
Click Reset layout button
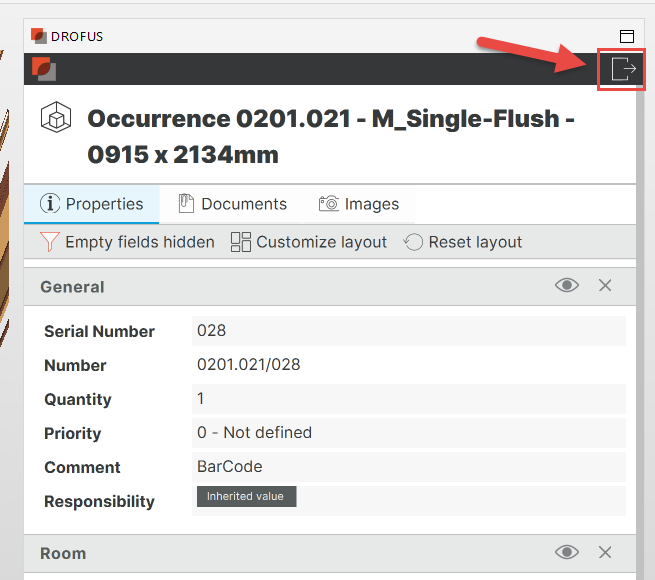463,242
